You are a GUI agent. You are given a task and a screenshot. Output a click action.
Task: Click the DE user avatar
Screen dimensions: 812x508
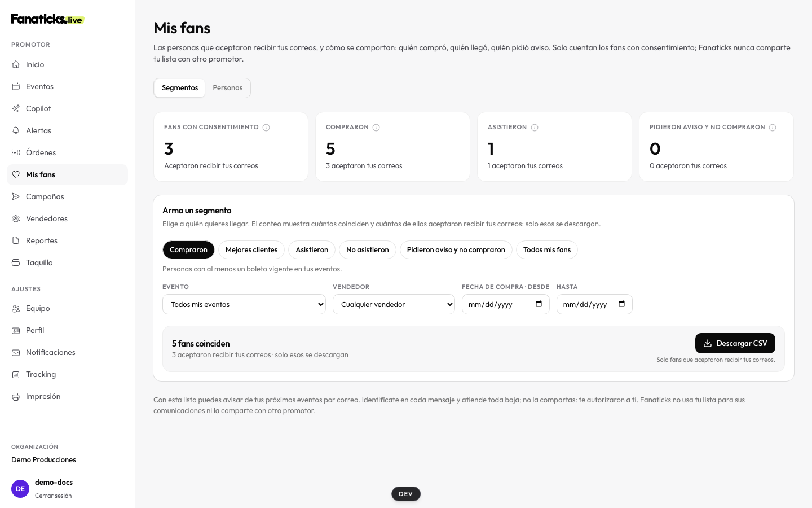click(x=20, y=489)
